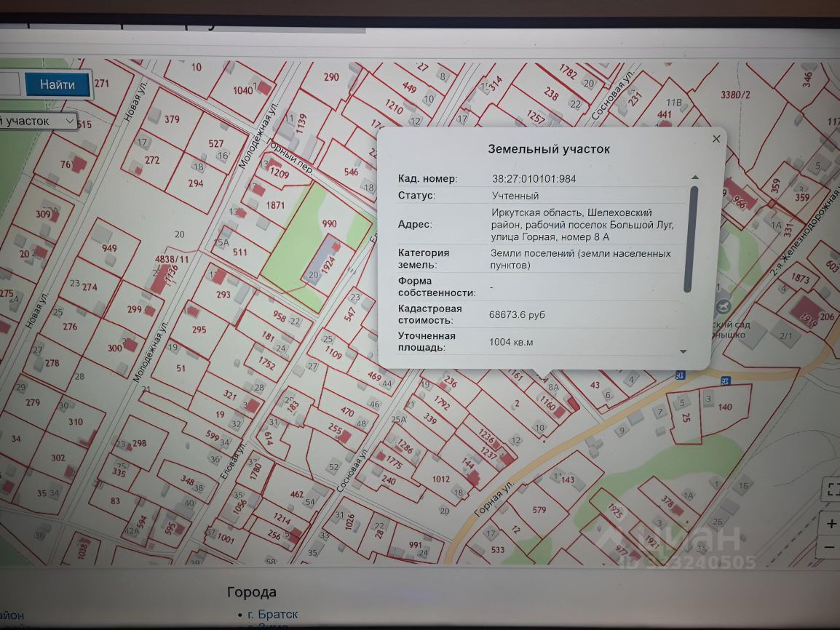The image size is (840, 630).
Task: Select parcel 290 on the map
Action: click(331, 77)
